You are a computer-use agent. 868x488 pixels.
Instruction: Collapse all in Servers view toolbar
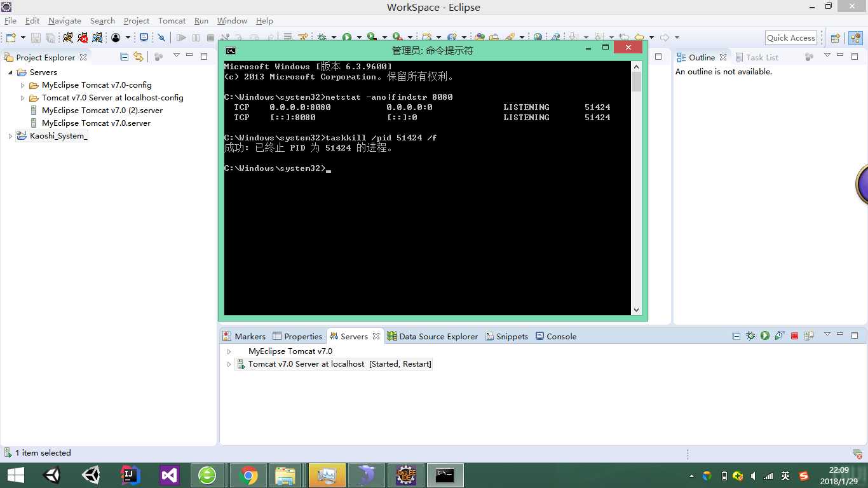pyautogui.click(x=736, y=335)
